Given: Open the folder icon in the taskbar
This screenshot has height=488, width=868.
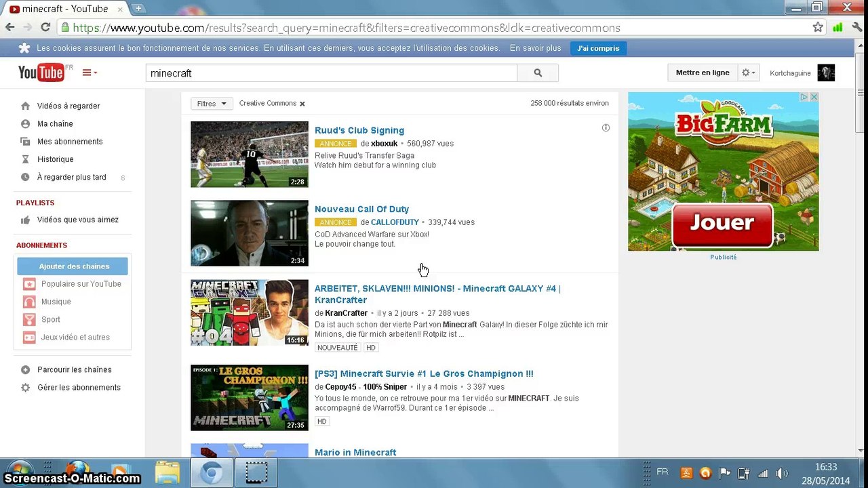Looking at the screenshot, I should click(167, 472).
